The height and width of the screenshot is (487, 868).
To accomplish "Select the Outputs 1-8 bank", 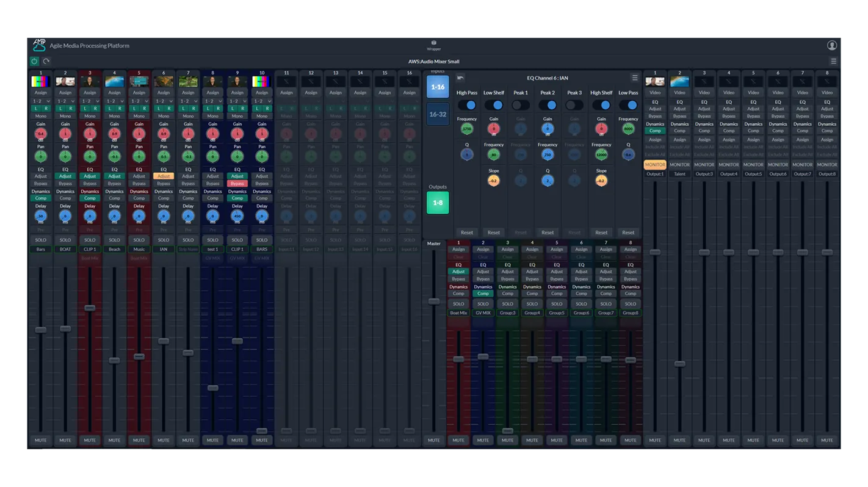I will [438, 203].
